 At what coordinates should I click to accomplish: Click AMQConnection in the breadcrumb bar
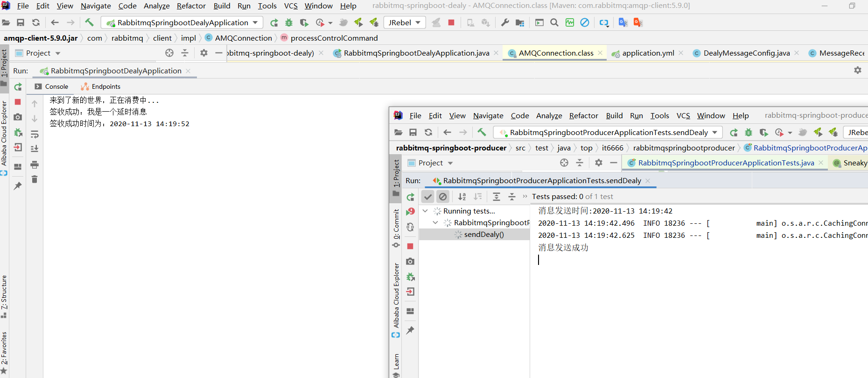(243, 38)
